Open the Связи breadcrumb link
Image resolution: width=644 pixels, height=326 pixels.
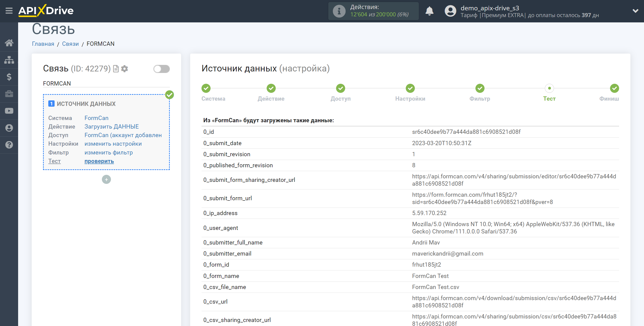coord(70,44)
